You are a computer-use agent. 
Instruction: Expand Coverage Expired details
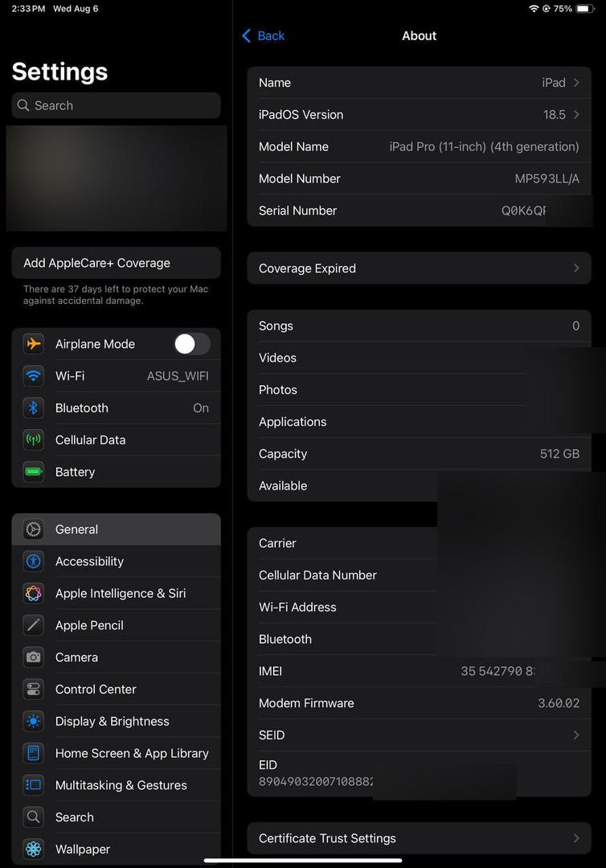click(x=419, y=268)
